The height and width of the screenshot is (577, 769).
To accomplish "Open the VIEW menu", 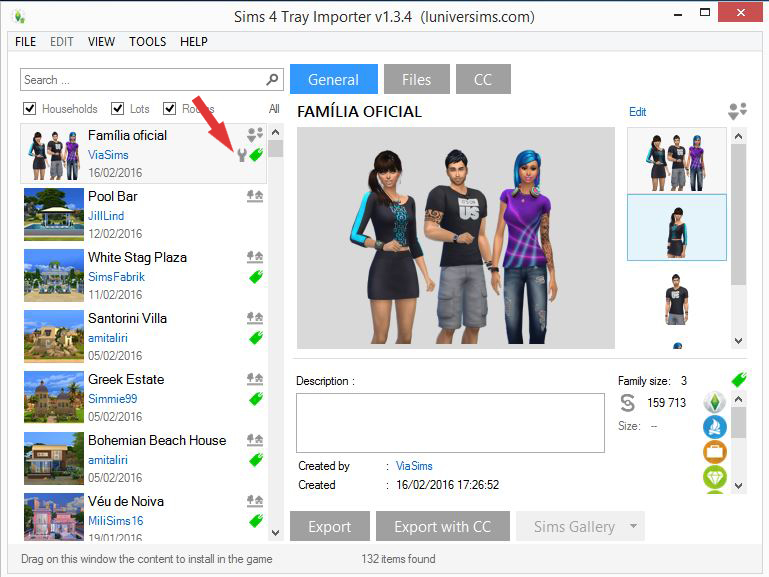I will [x=102, y=42].
